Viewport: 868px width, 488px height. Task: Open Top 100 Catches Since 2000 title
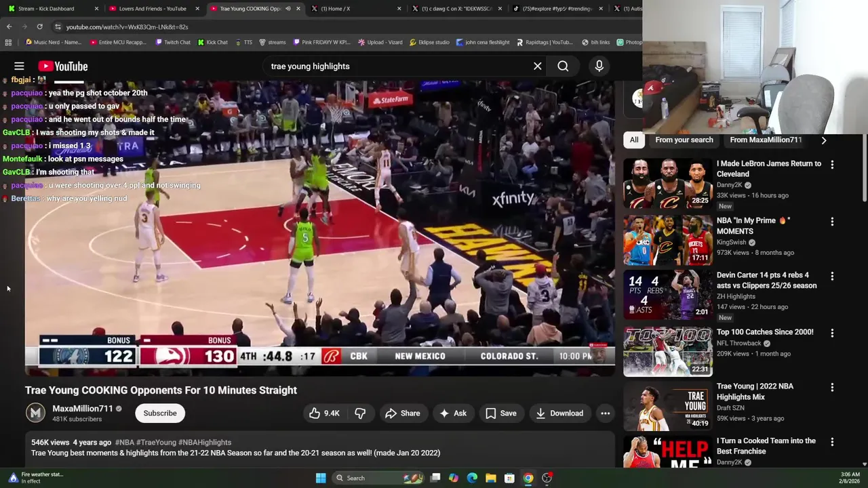point(765,332)
